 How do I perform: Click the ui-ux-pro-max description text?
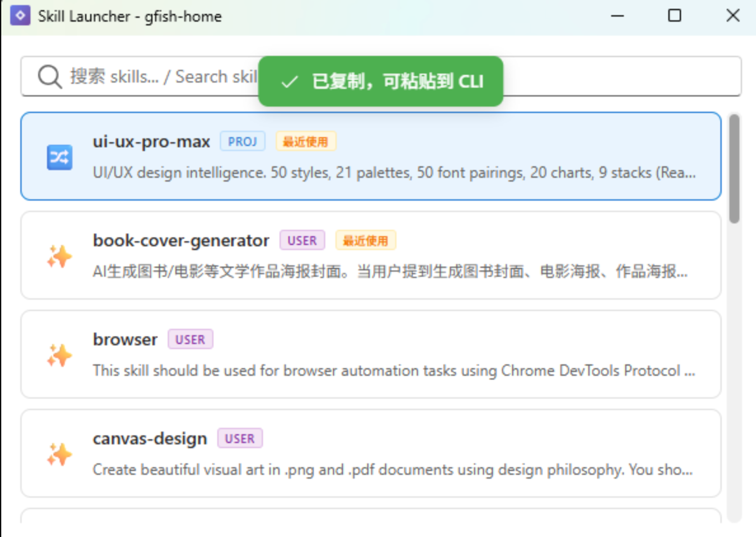[x=395, y=173]
